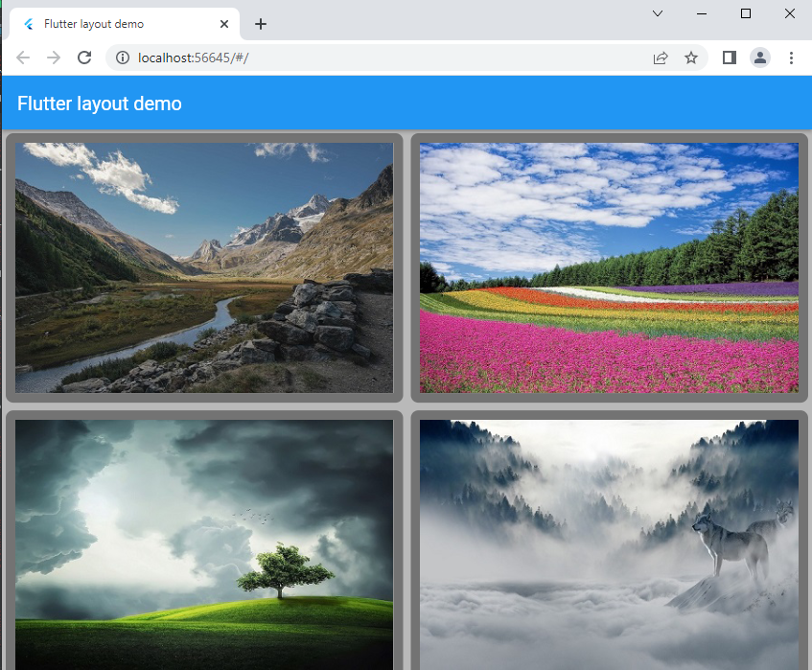Image resolution: width=812 pixels, height=670 pixels.
Task: Open Chrome three-dot menu
Action: tap(791, 58)
